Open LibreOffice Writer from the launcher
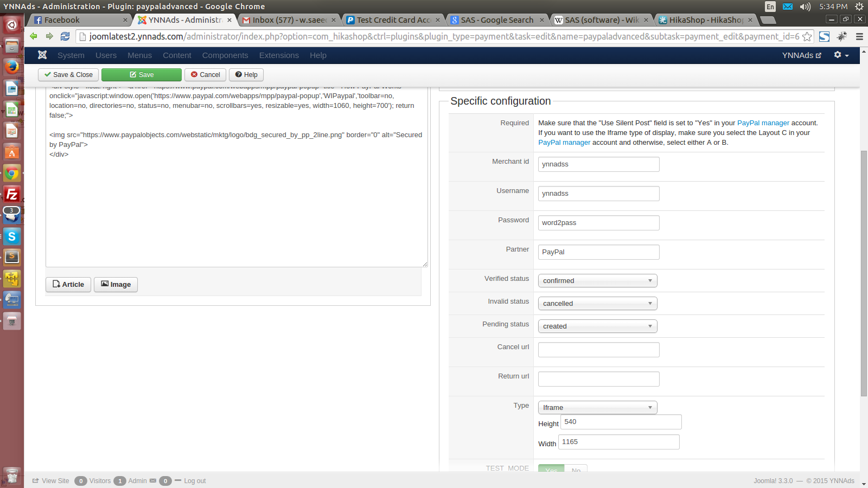The height and width of the screenshot is (488, 868). (12, 88)
